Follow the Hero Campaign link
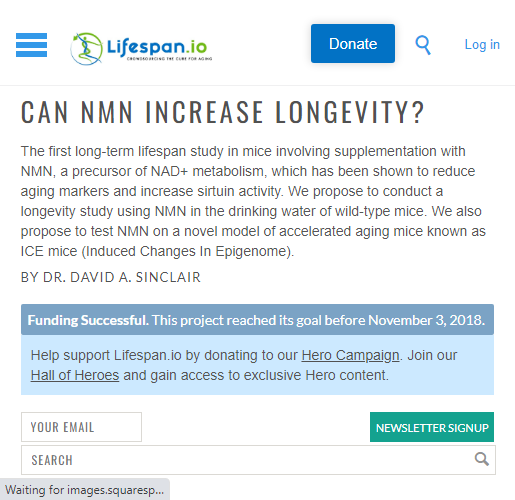Image resolution: width=515 pixels, height=500 pixels. pos(350,355)
